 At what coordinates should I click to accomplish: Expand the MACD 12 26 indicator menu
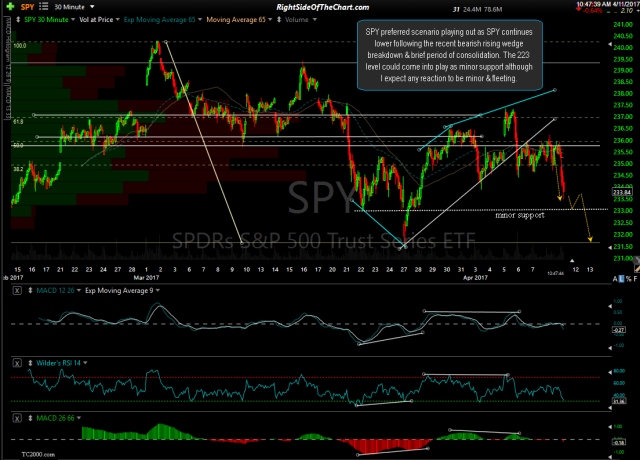pyautogui.click(x=78, y=291)
